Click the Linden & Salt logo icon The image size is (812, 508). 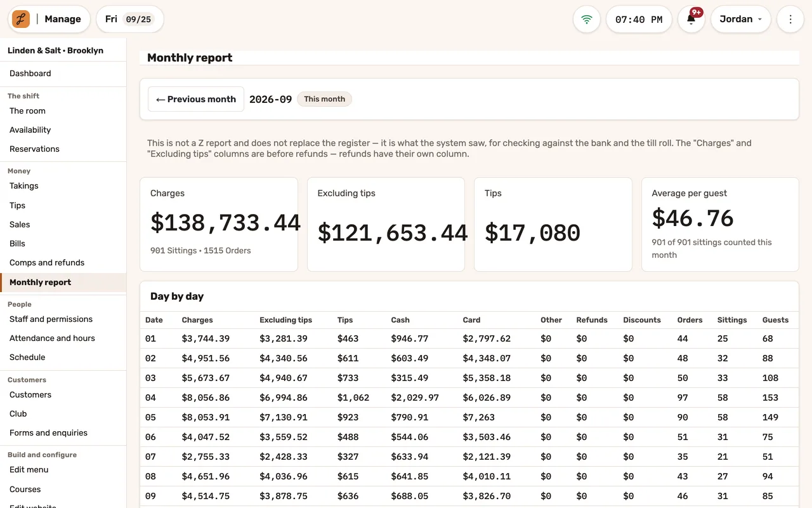point(21,19)
